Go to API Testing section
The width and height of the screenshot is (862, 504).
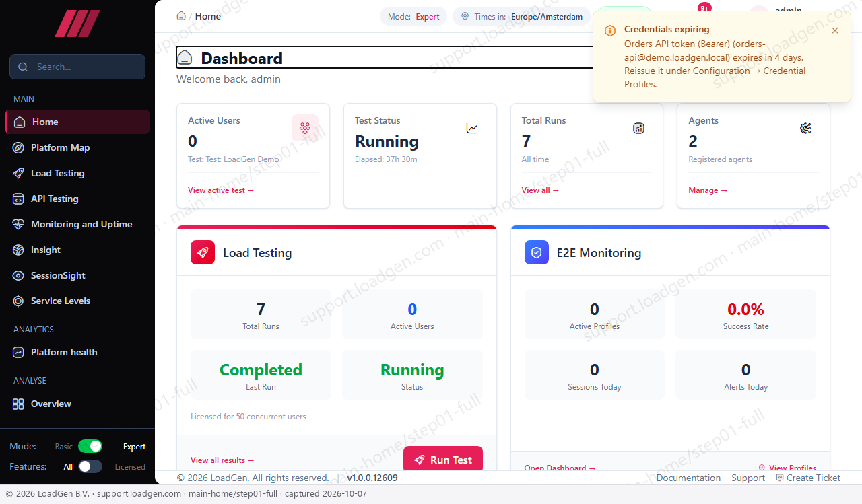pos(77,199)
